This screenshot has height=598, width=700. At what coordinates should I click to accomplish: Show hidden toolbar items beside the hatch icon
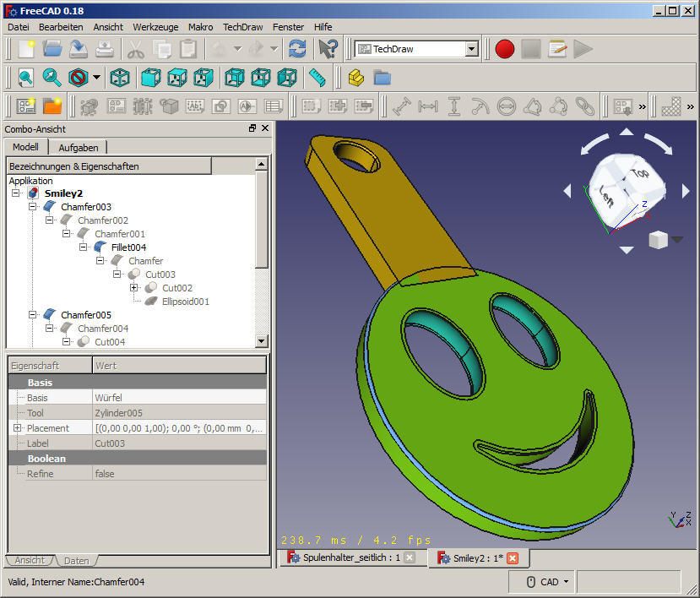[x=691, y=106]
